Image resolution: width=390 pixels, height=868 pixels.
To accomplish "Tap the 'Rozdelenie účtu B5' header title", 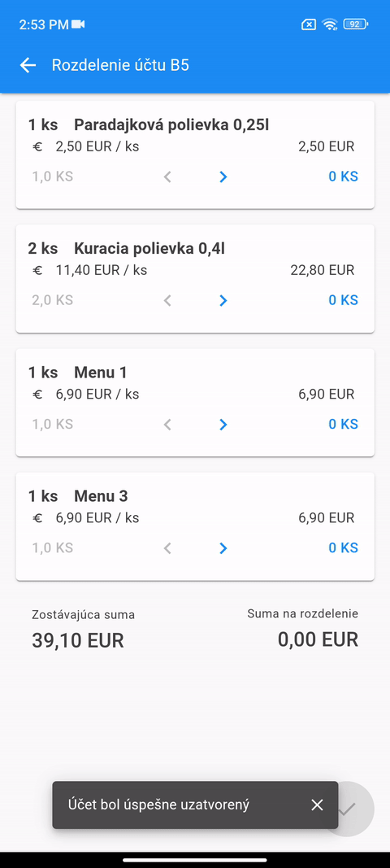I will pyautogui.click(x=120, y=65).
